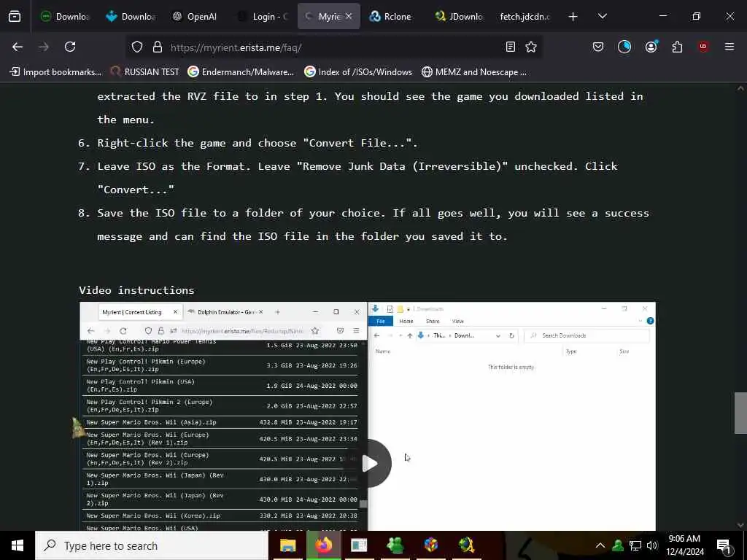Bookmark this page with star icon
The image size is (747, 560).
pyautogui.click(x=531, y=47)
